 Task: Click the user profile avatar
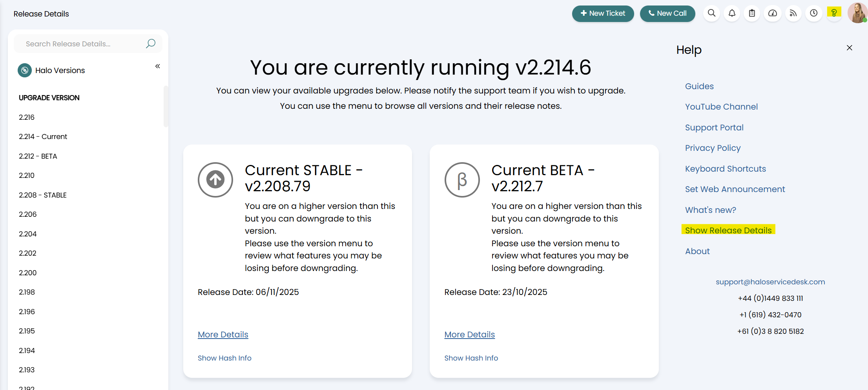[857, 13]
